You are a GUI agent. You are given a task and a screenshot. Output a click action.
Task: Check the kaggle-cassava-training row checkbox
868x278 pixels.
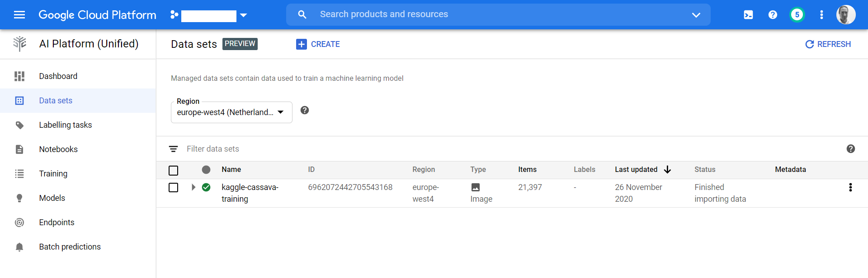173,187
